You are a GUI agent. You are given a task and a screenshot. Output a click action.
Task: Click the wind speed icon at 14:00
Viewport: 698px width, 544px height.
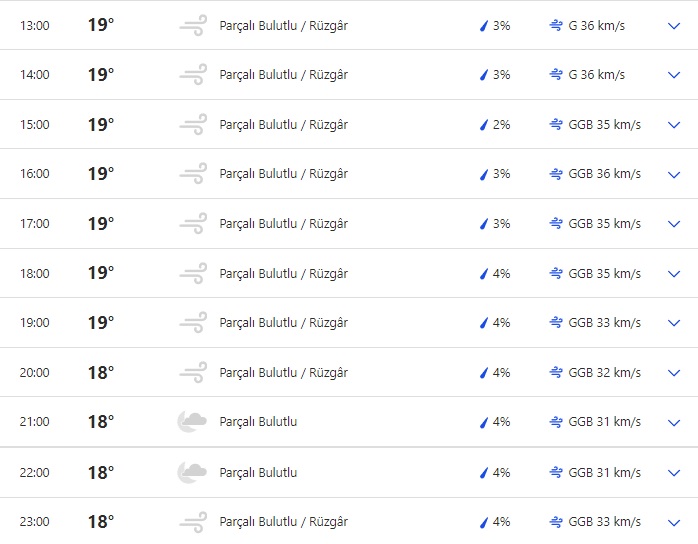pos(556,75)
